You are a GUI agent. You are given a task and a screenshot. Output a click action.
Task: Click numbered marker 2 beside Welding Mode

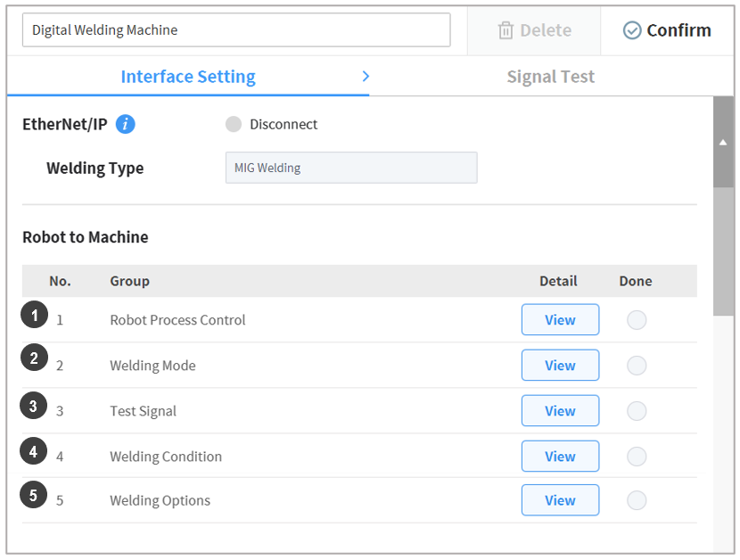[34, 359]
